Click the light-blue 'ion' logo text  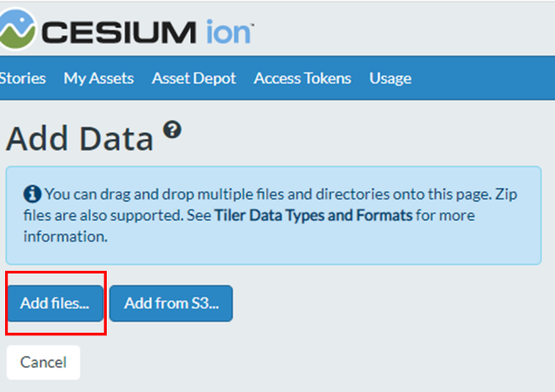230,31
